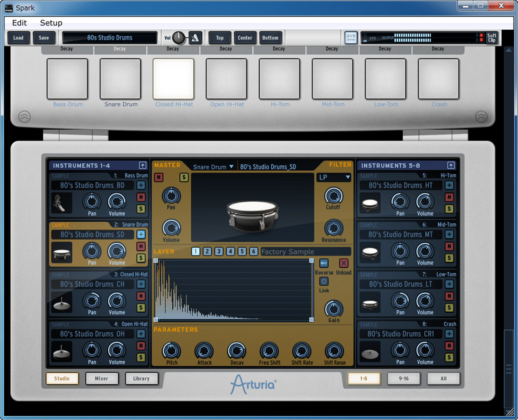Image resolution: width=518 pixels, height=420 pixels.
Task: Click the plus icon for 80's Studio Drums_HT
Action: click(x=449, y=185)
